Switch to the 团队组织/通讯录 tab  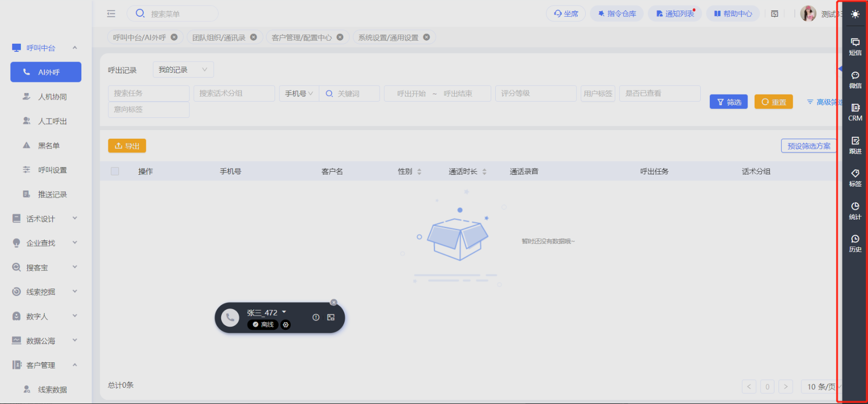(219, 38)
